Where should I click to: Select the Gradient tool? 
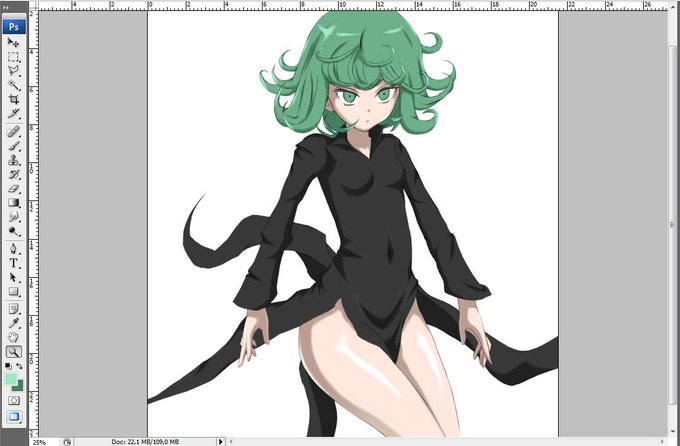pyautogui.click(x=13, y=203)
